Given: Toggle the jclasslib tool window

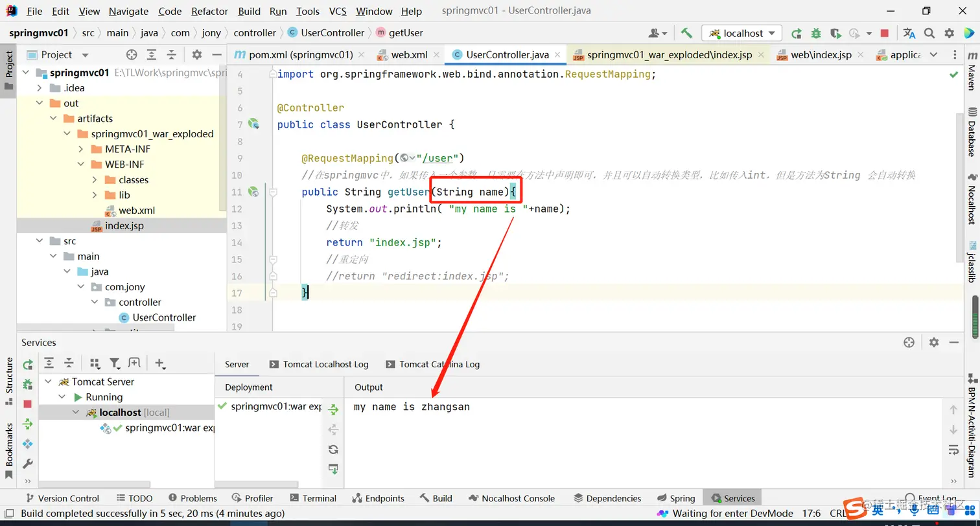Looking at the screenshot, I should pos(972,262).
